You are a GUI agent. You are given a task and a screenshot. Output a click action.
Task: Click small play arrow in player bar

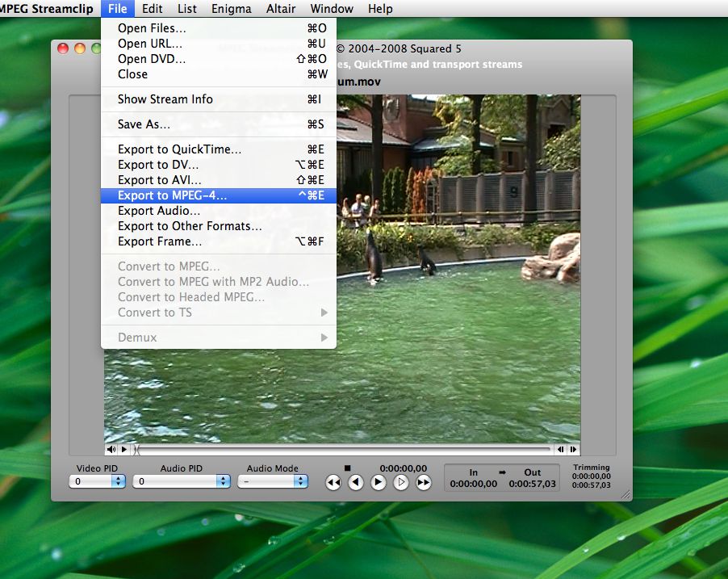click(124, 449)
